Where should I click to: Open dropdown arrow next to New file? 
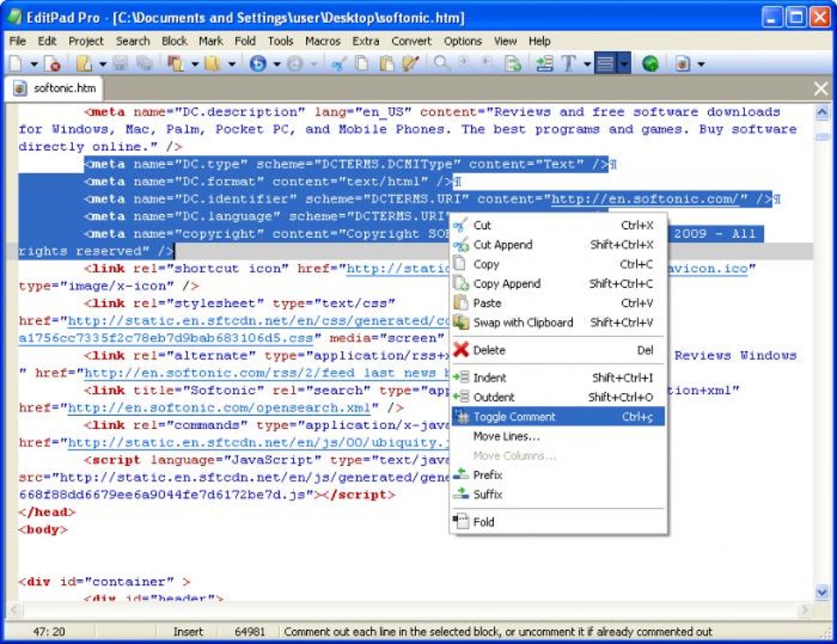click(34, 65)
